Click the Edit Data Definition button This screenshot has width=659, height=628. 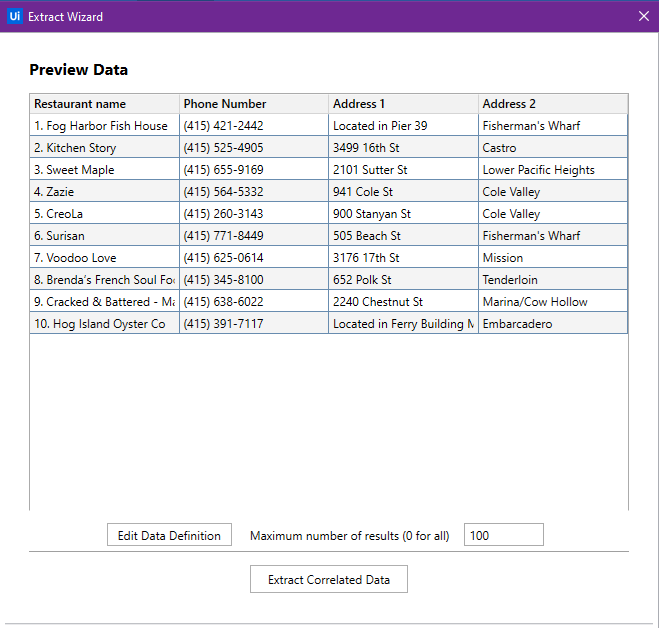169,535
